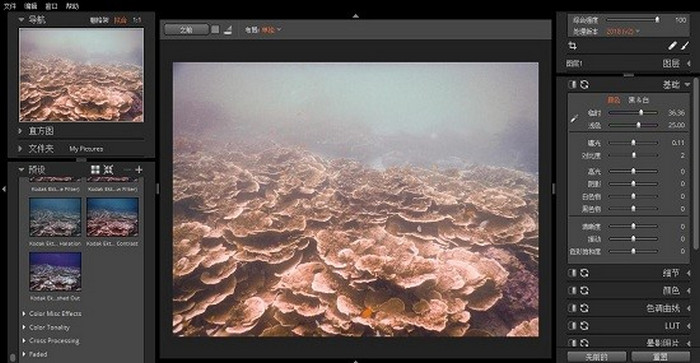
Task: Open the 窗口 menu
Action: tap(51, 6)
